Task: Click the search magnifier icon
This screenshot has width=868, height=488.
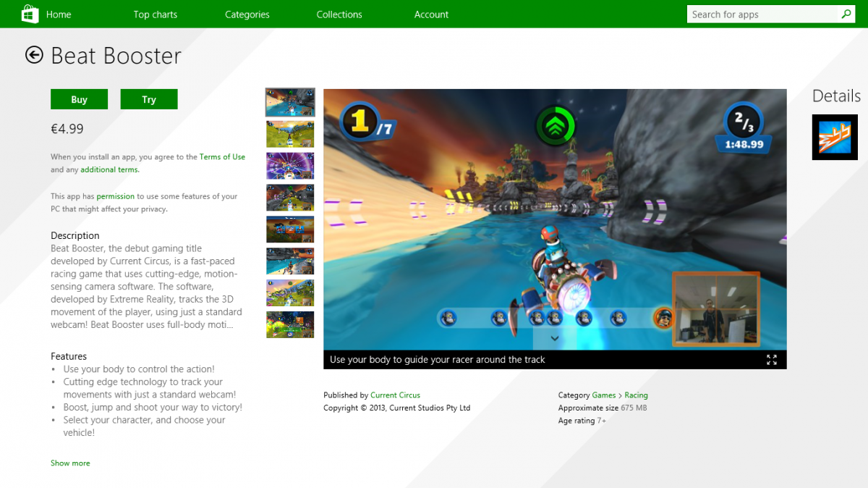Action: pyautogui.click(x=846, y=14)
